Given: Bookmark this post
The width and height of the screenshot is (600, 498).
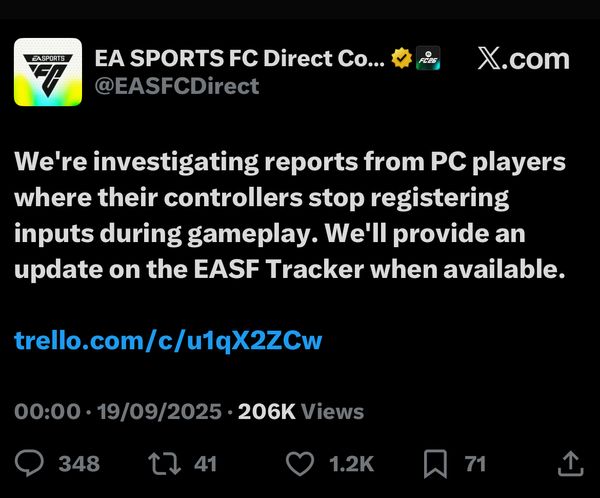Looking at the screenshot, I should coord(435,464).
